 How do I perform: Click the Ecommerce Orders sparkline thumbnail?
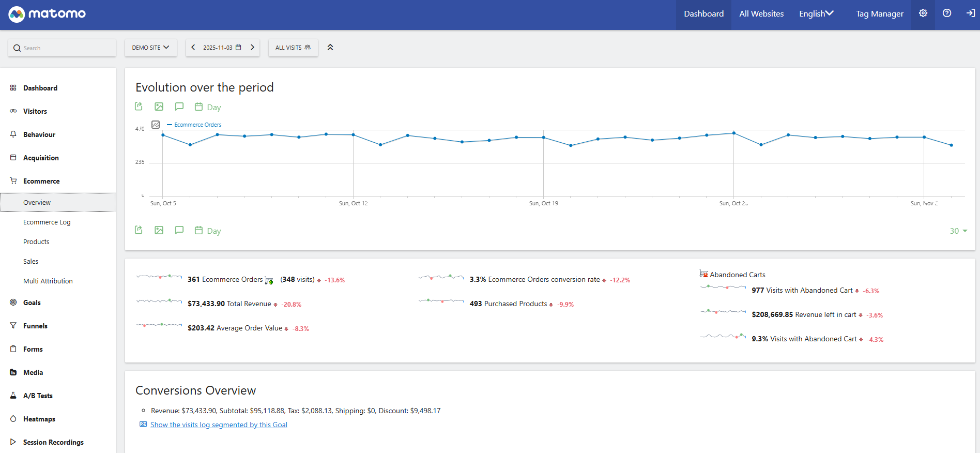click(159, 277)
